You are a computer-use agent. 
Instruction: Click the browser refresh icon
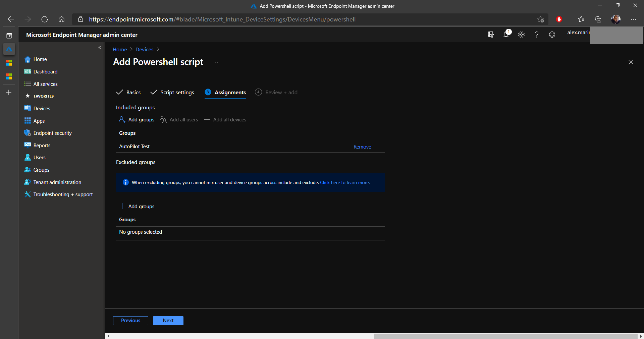45,19
